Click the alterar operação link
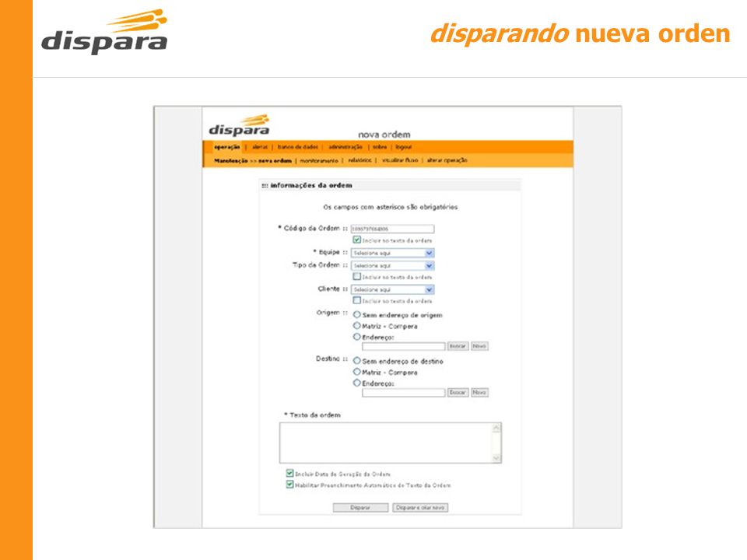The height and width of the screenshot is (560, 747). tap(447, 160)
